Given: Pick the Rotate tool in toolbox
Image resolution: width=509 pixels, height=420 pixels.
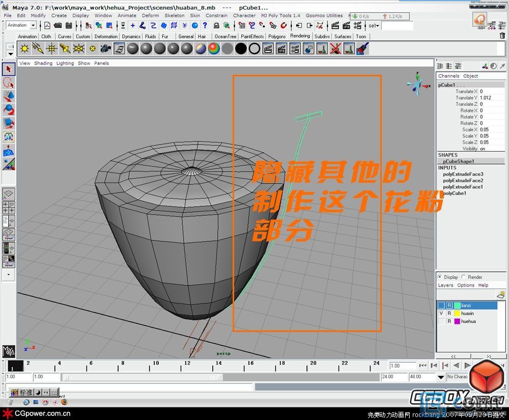Looking at the screenshot, I should click(x=9, y=110).
